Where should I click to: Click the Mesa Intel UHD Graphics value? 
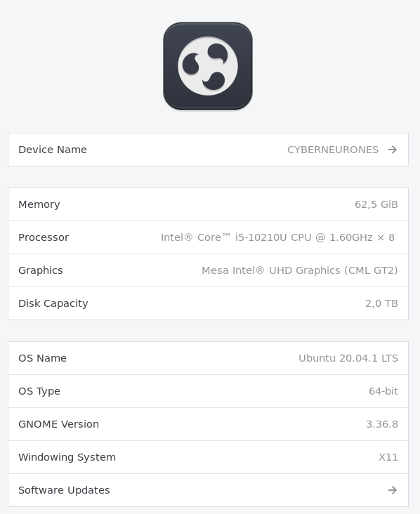point(300,270)
